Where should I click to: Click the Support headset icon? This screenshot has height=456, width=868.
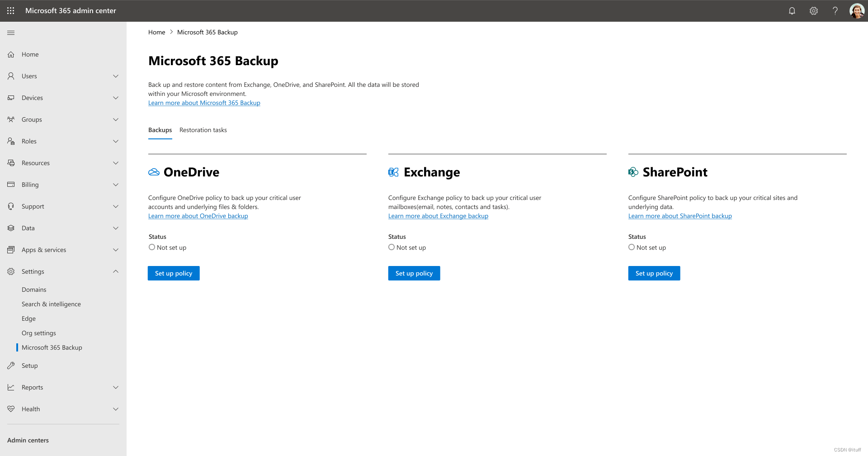(11, 206)
